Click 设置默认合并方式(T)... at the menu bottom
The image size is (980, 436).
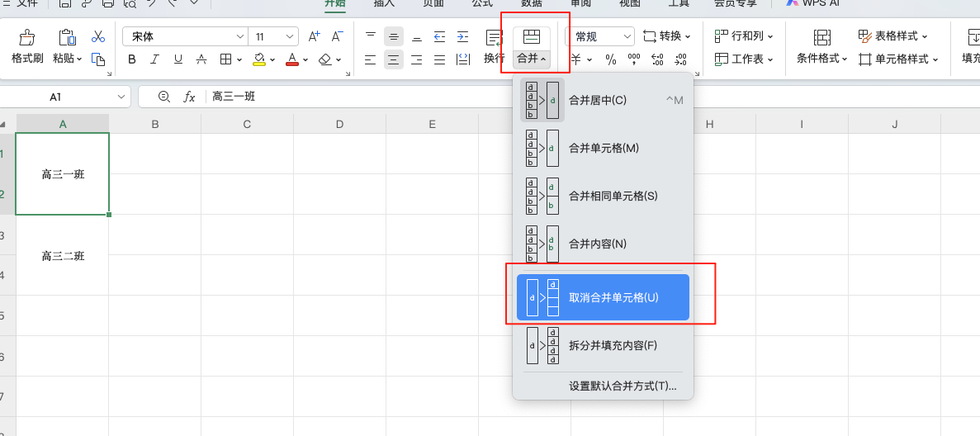pos(623,386)
